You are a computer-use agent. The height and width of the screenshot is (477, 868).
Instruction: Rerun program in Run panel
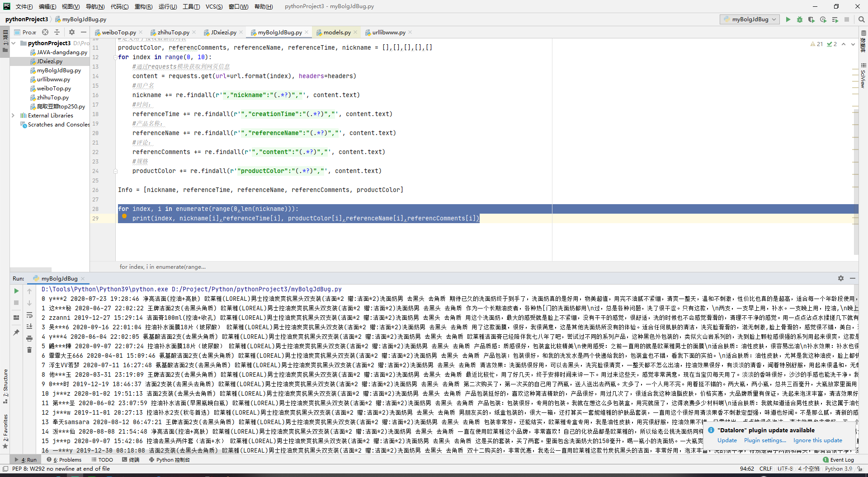click(16, 291)
